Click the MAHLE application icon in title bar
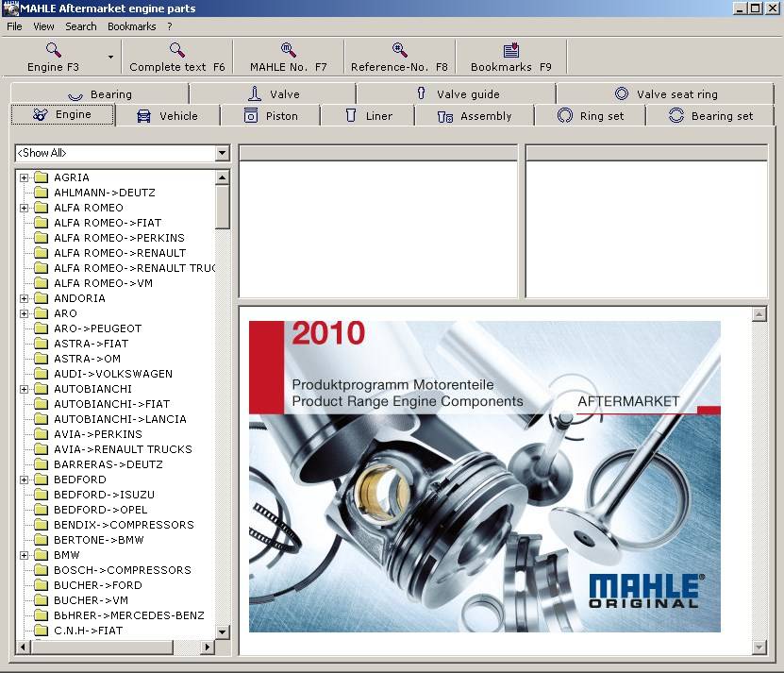The image size is (784, 673). click(x=10, y=8)
